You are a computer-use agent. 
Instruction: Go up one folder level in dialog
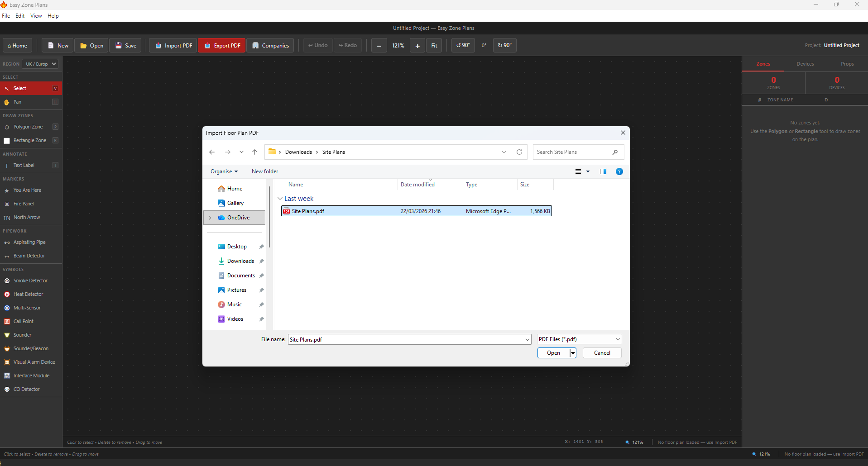[255, 152]
